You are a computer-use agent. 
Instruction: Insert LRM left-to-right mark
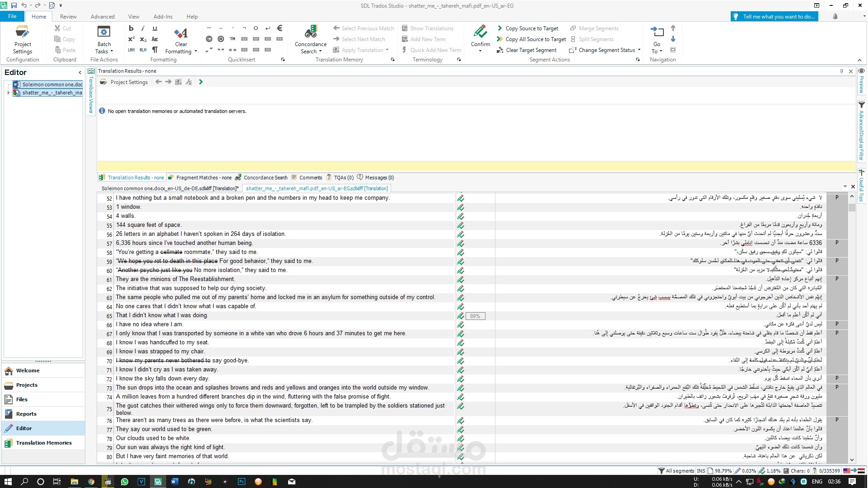(x=131, y=50)
